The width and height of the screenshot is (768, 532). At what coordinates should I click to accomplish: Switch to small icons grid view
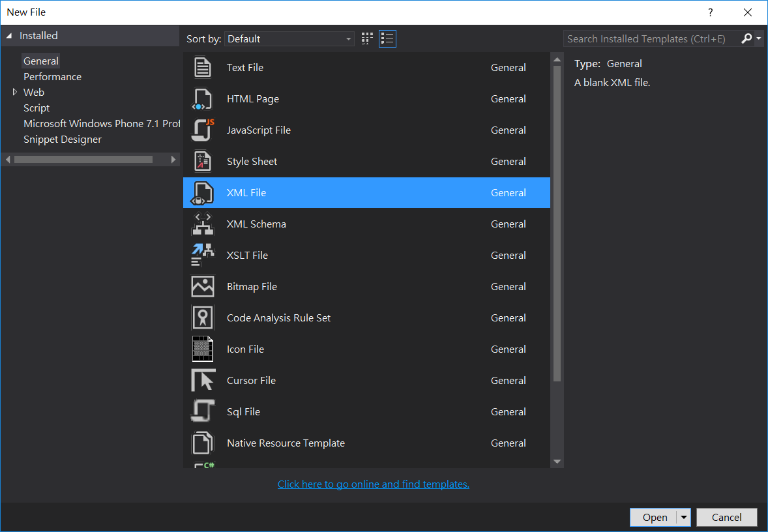367,38
